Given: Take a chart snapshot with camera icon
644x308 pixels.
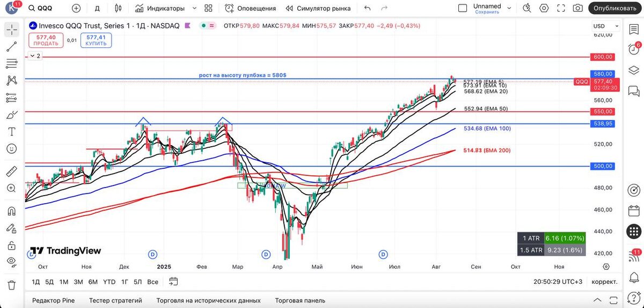Looking at the screenshot, I should (577, 8).
